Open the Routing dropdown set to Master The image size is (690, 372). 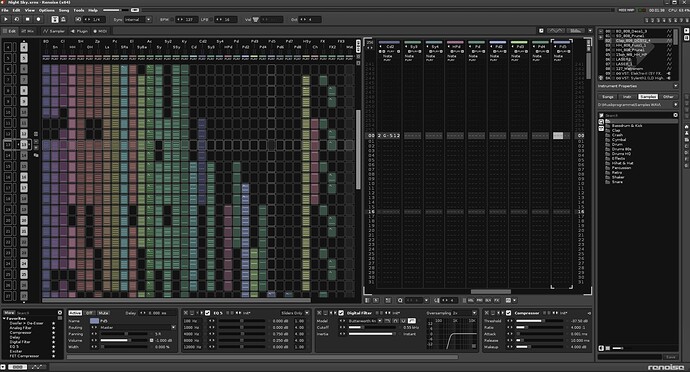[x=138, y=328]
